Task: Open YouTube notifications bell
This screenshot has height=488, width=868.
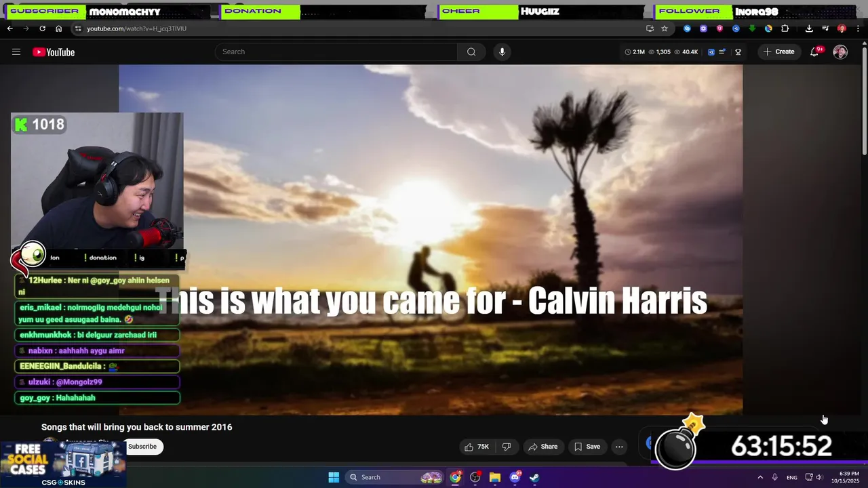Action: click(814, 52)
